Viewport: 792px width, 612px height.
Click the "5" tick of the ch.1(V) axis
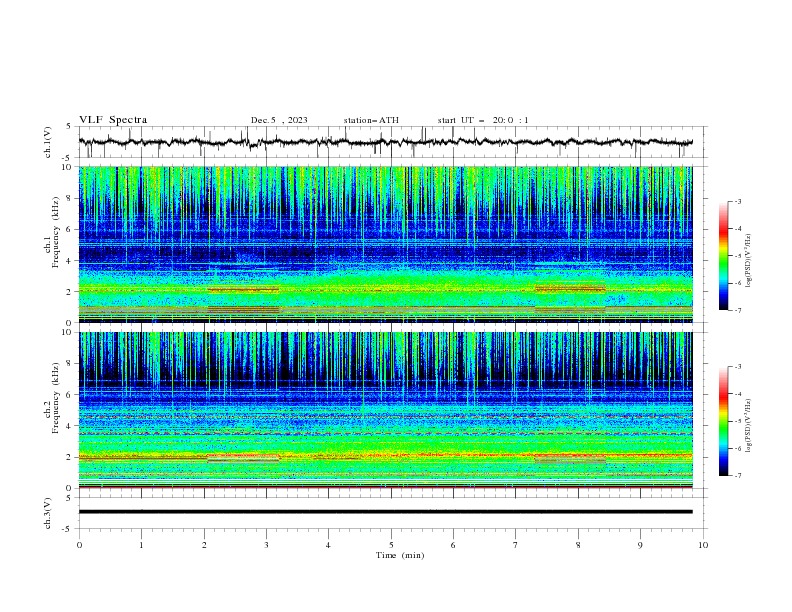pos(69,127)
